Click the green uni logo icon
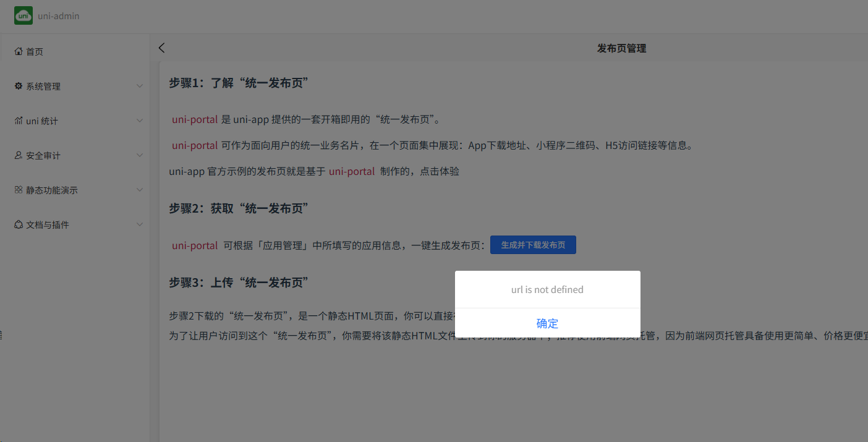 (x=23, y=15)
